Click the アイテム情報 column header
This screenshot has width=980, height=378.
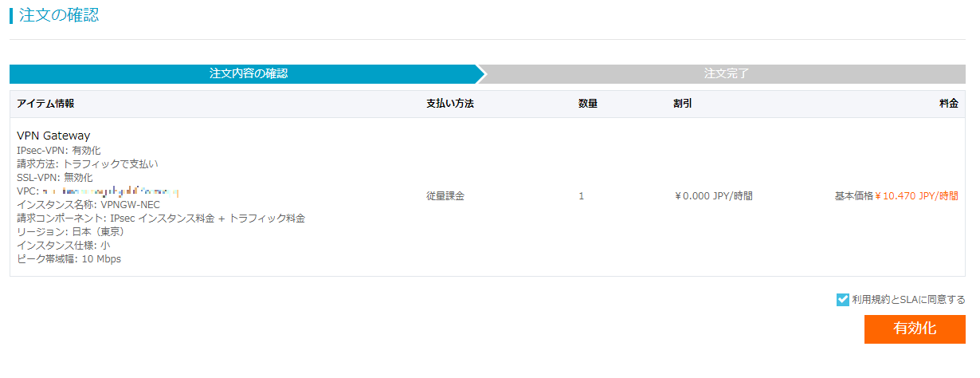coord(45,104)
